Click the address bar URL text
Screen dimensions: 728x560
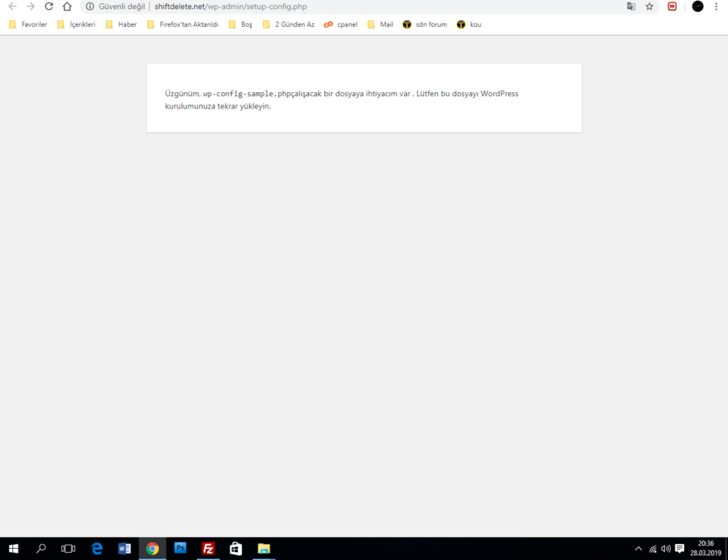(231, 6)
